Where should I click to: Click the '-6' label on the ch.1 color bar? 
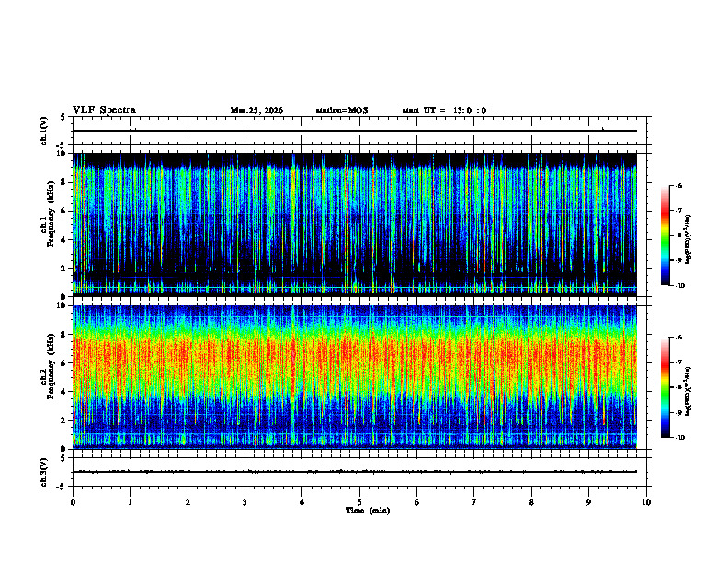(678, 185)
